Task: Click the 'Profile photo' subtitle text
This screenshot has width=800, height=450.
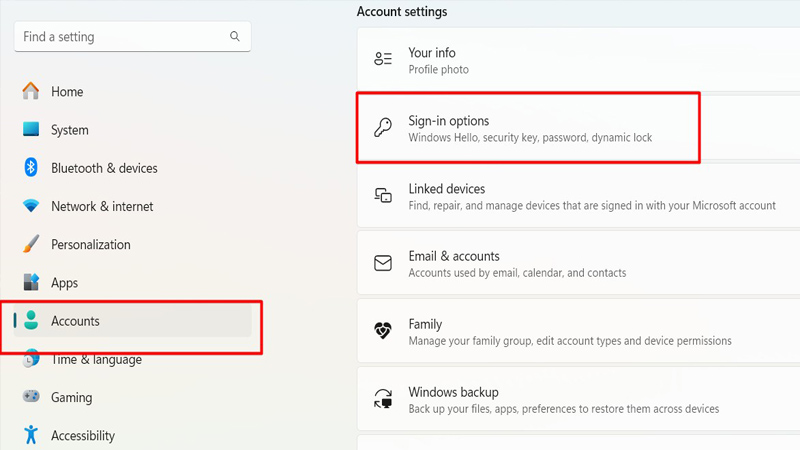Action: [x=438, y=69]
